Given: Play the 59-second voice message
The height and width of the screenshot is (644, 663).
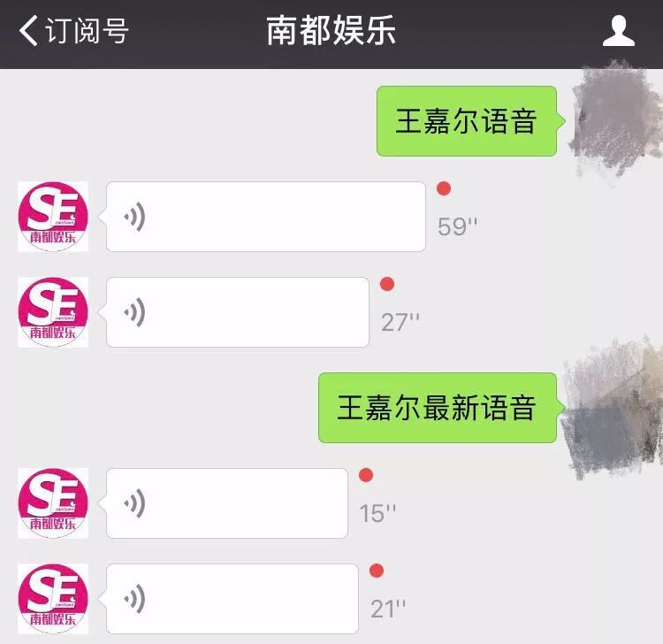Looking at the screenshot, I should (266, 217).
